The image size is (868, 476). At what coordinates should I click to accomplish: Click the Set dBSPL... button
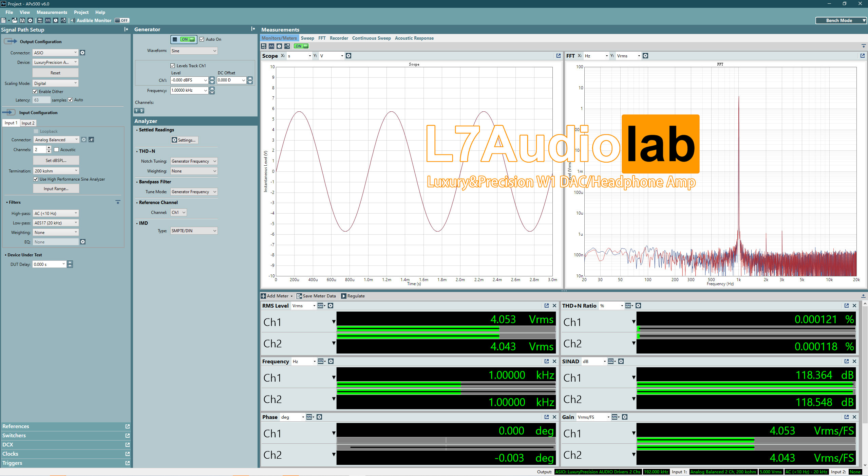pyautogui.click(x=56, y=161)
